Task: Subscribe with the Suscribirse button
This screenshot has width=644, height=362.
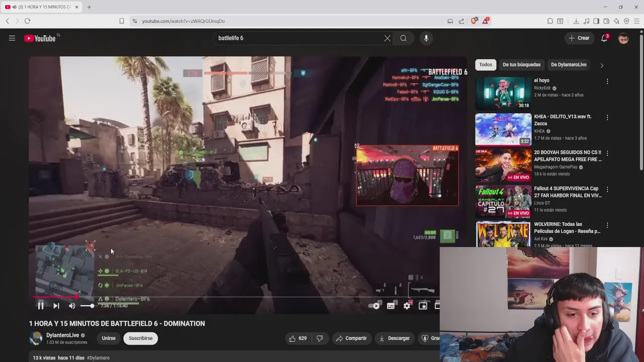Action: (x=140, y=338)
